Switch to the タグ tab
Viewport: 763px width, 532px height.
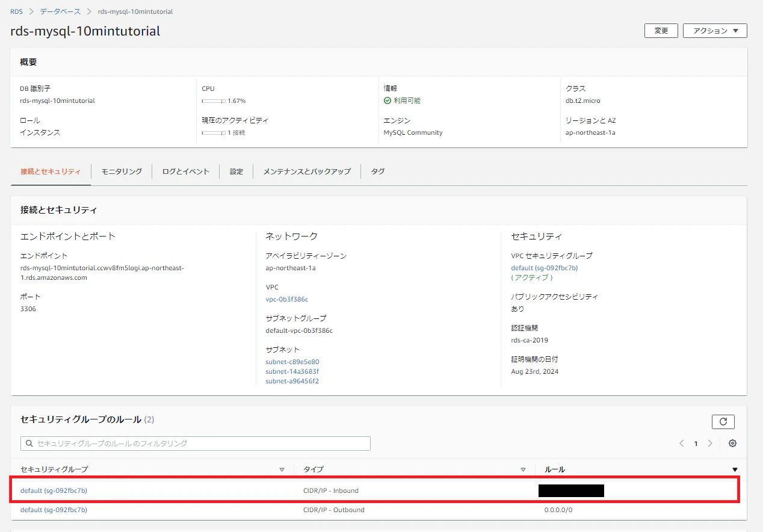point(378,172)
